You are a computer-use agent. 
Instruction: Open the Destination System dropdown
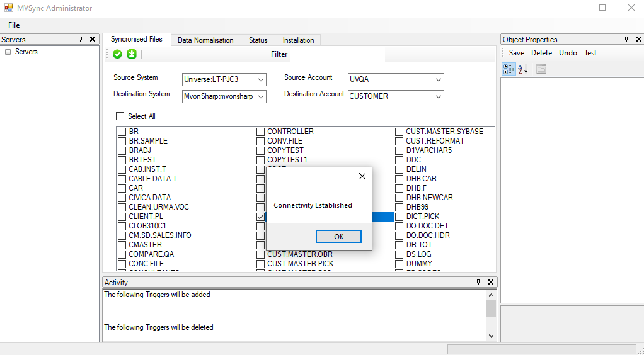pyautogui.click(x=260, y=96)
